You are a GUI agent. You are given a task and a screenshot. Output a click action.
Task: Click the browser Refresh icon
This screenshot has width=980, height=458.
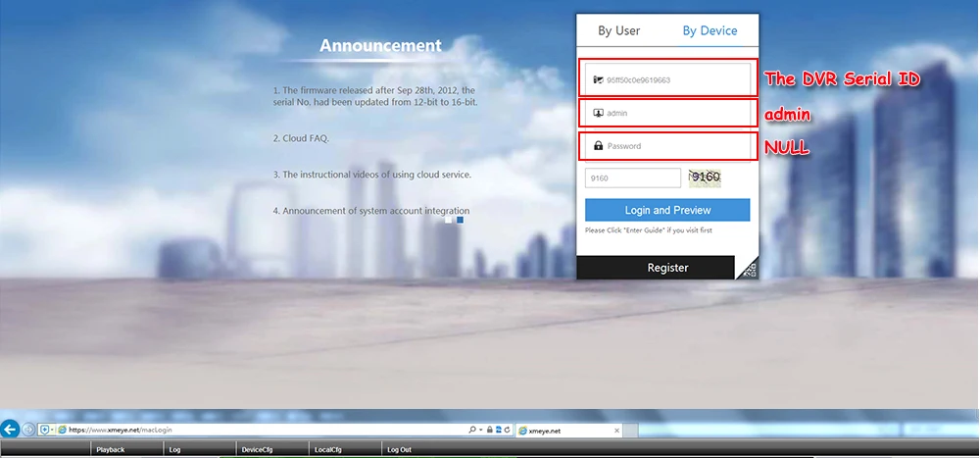[507, 430]
